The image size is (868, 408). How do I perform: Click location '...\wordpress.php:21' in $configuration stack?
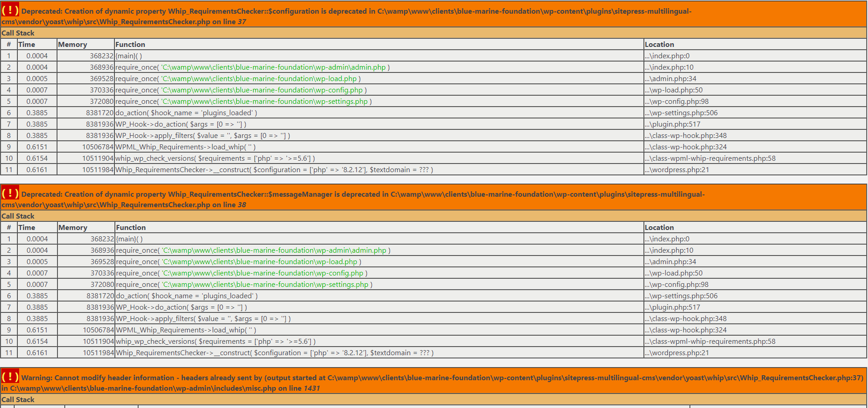coord(677,169)
